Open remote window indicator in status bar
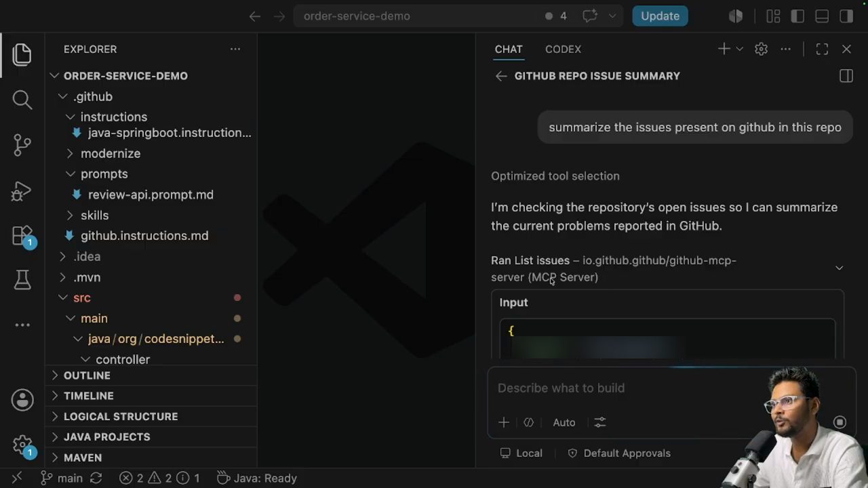Viewport: 868px width, 488px height. coord(17,478)
